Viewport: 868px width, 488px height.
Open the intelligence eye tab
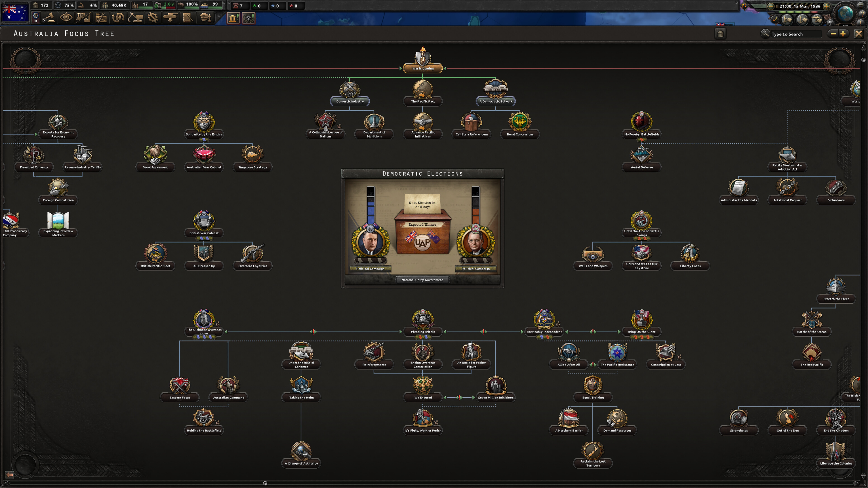pos(66,18)
